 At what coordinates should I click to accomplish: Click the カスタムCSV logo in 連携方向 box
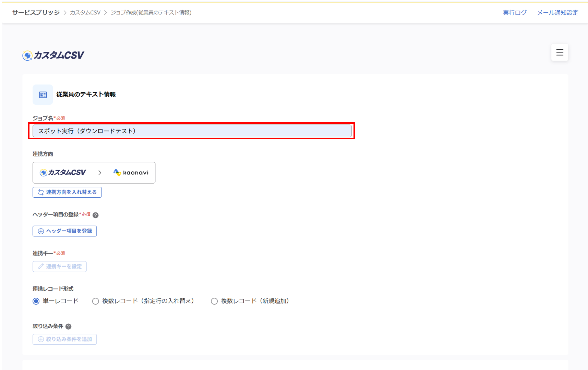pos(63,173)
